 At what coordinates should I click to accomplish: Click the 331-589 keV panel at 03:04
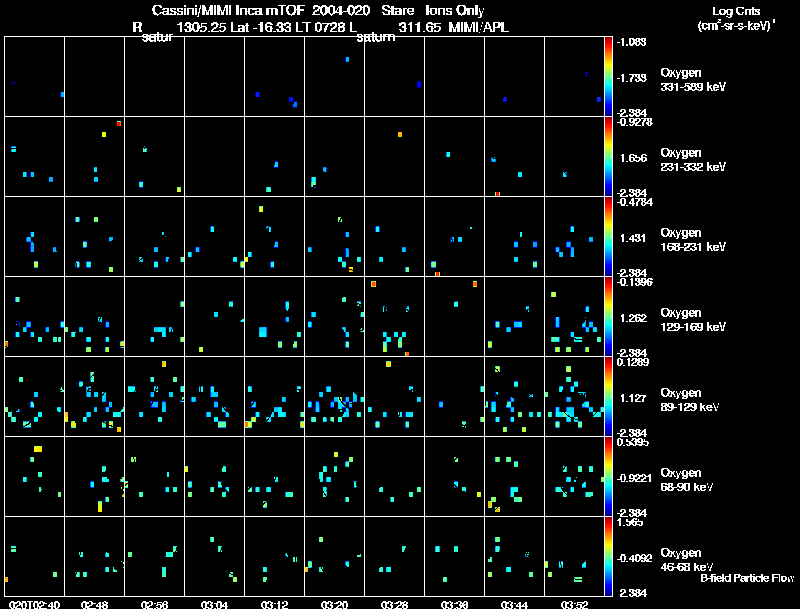click(x=214, y=77)
